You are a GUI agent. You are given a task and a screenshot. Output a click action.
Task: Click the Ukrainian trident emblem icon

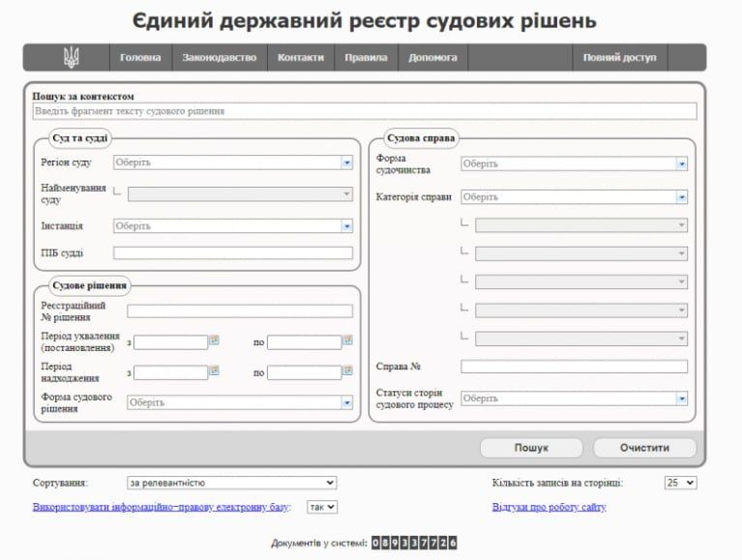pyautogui.click(x=72, y=58)
